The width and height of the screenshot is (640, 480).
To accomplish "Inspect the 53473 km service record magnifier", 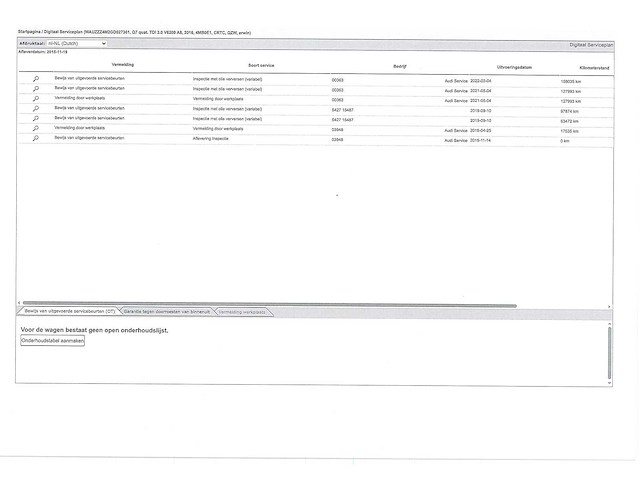I will click(36, 119).
